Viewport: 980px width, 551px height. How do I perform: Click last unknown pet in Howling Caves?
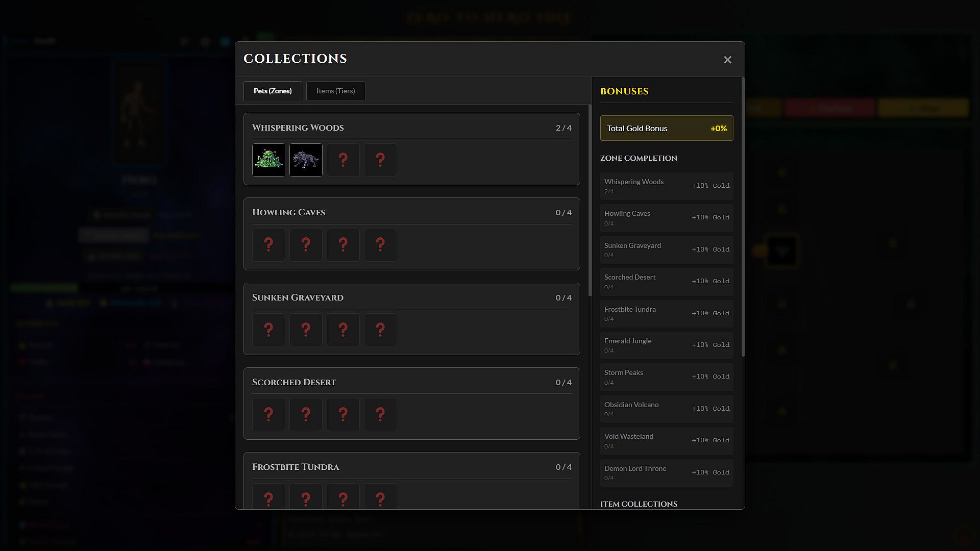(x=380, y=245)
